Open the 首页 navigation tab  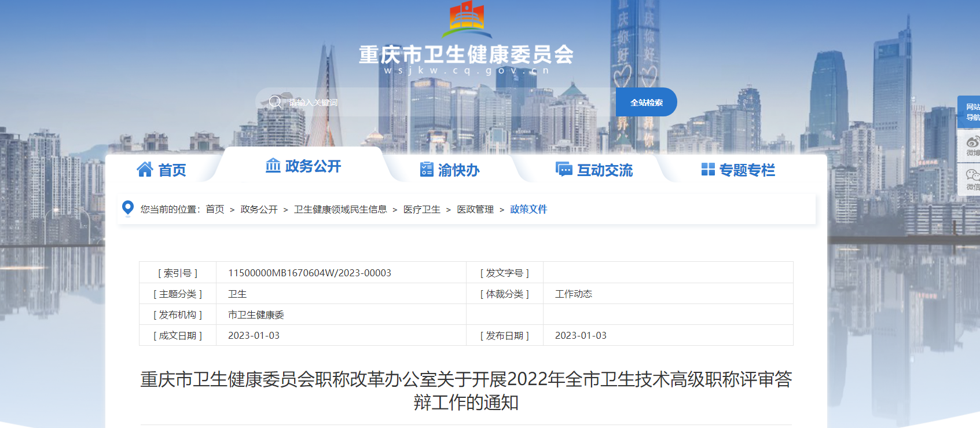pyautogui.click(x=172, y=170)
